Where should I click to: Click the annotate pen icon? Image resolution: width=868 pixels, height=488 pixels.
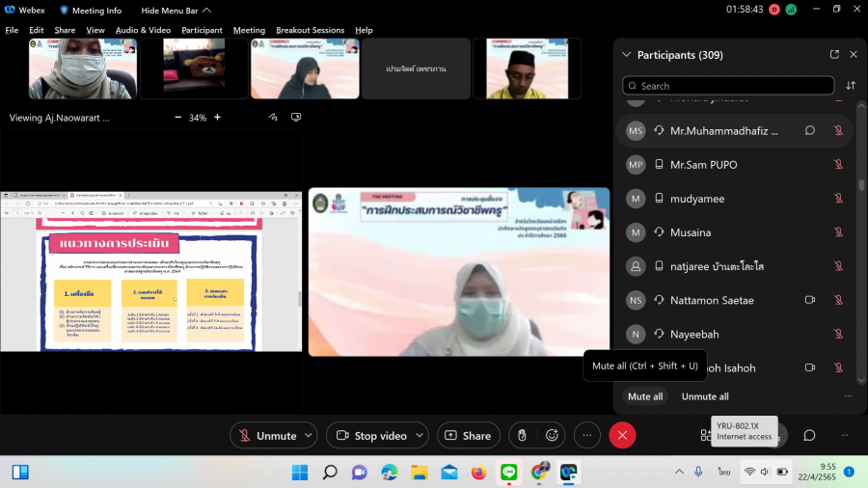click(274, 117)
